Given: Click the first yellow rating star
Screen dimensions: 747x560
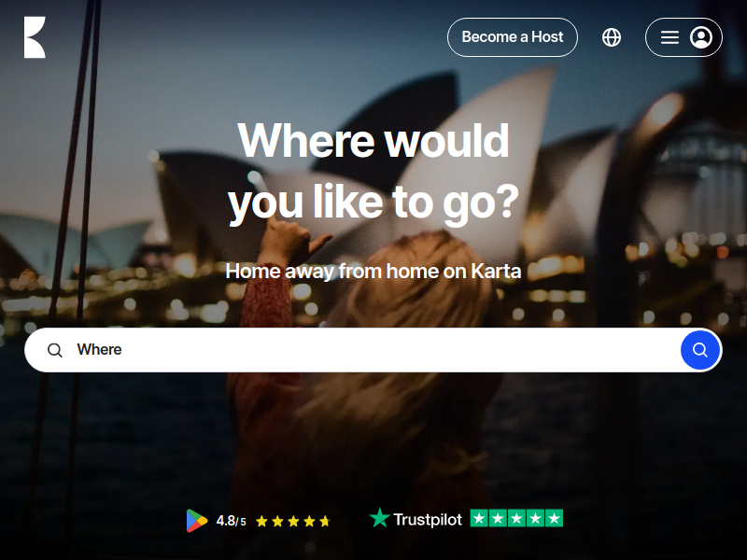Looking at the screenshot, I should tap(261, 521).
